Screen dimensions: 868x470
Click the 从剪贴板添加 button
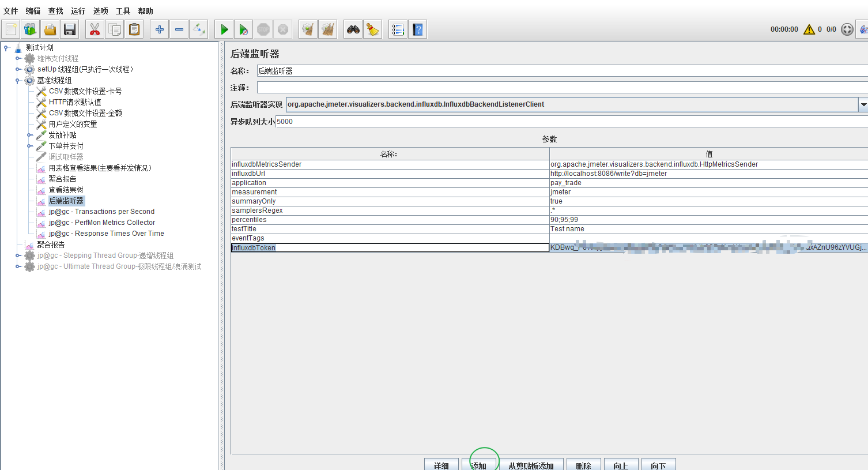pyautogui.click(x=531, y=465)
